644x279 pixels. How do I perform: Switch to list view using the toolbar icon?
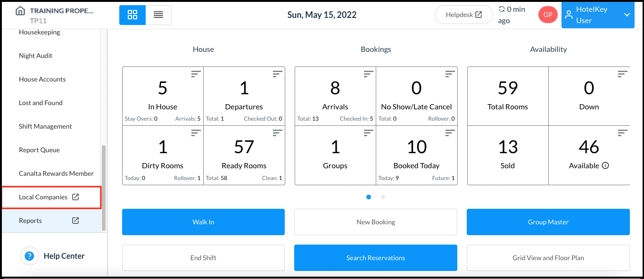(x=158, y=15)
